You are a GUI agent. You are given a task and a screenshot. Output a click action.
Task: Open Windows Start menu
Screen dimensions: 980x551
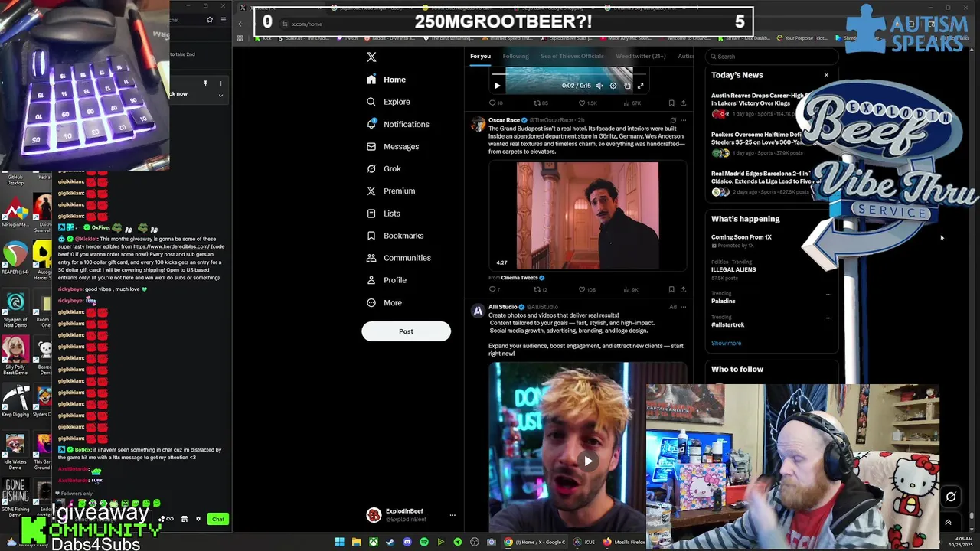(x=339, y=542)
